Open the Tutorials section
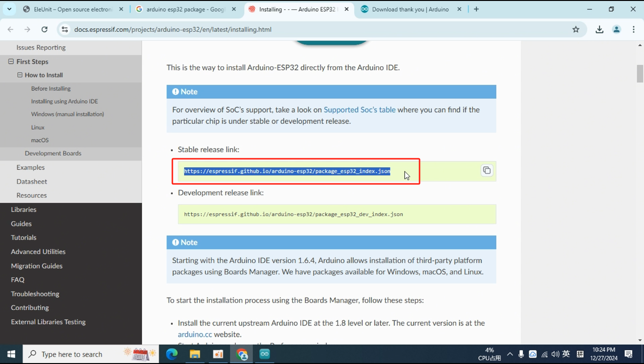The width and height of the screenshot is (644, 364). click(x=24, y=237)
